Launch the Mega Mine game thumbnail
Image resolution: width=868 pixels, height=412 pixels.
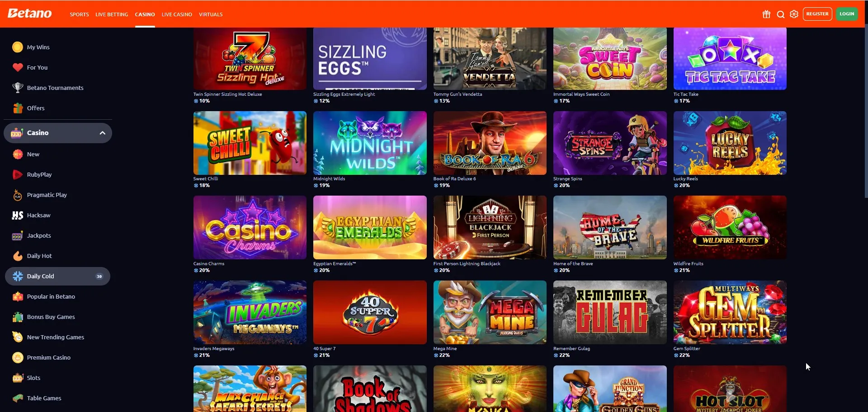click(x=490, y=313)
